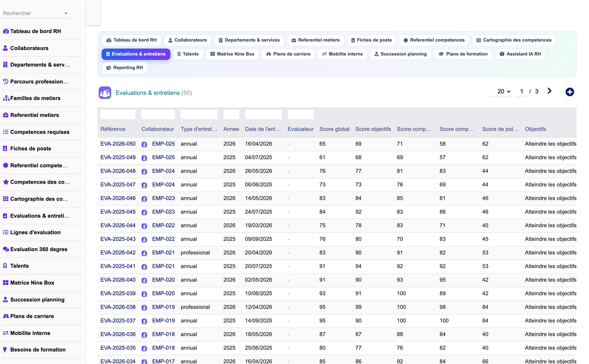Image resolution: width=589 pixels, height=364 pixels.
Task: Click Plans de carriere road icon in sidebar
Action: click(x=6, y=316)
